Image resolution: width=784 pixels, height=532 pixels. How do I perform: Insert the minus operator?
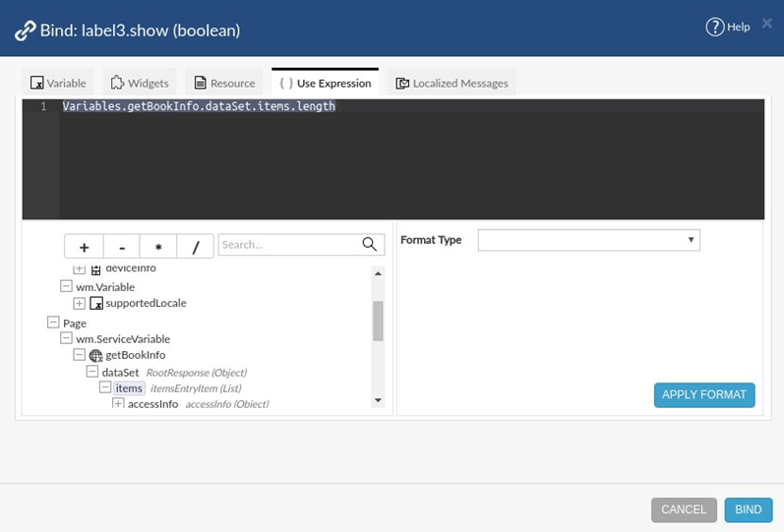click(121, 247)
